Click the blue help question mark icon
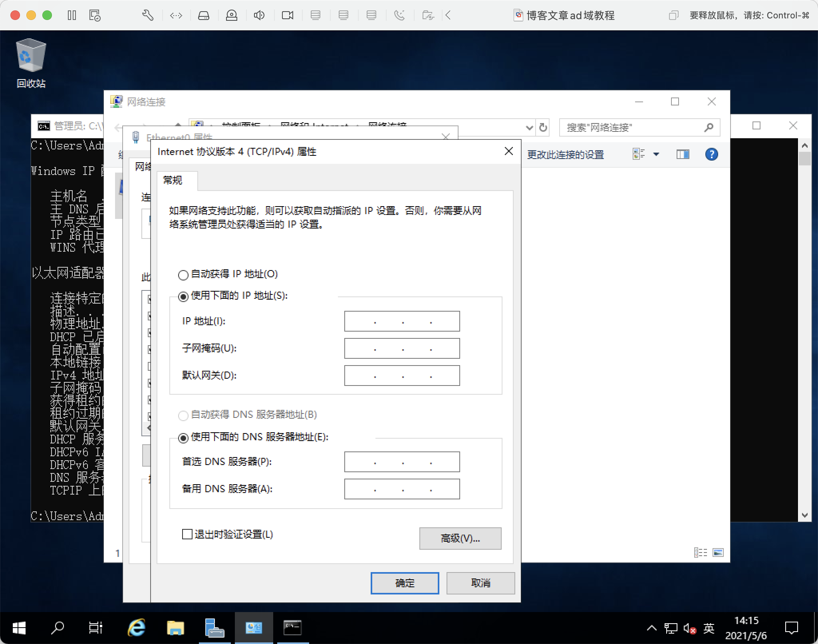Image resolution: width=818 pixels, height=644 pixels. click(711, 154)
